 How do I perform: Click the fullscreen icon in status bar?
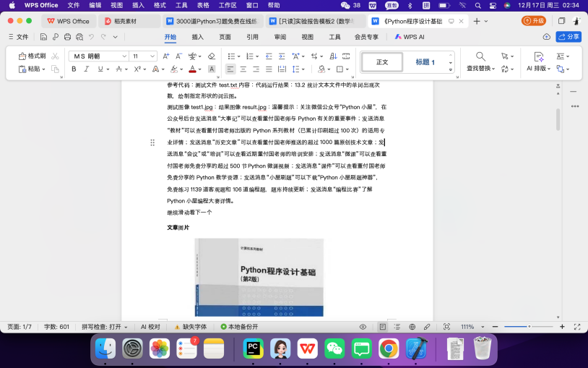click(577, 327)
